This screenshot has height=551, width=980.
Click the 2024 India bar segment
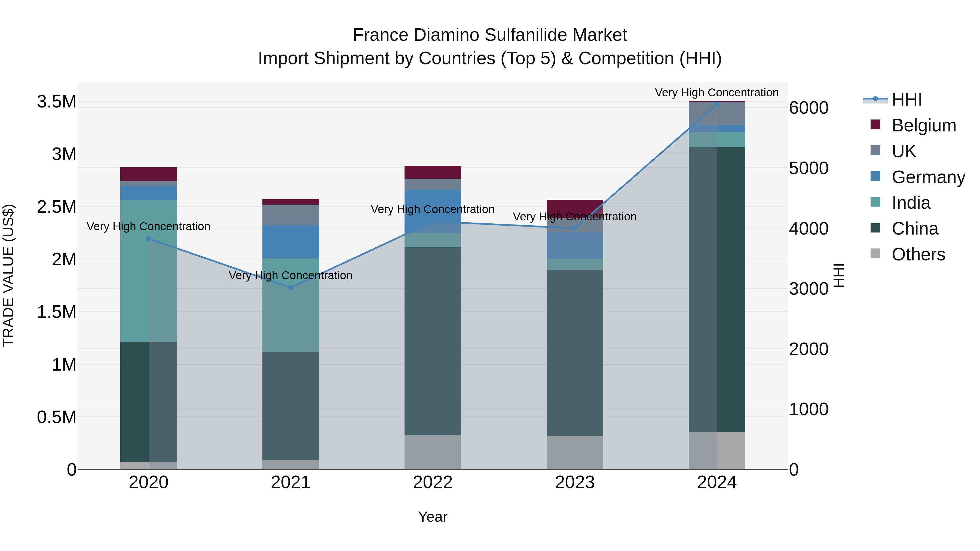pos(717,140)
